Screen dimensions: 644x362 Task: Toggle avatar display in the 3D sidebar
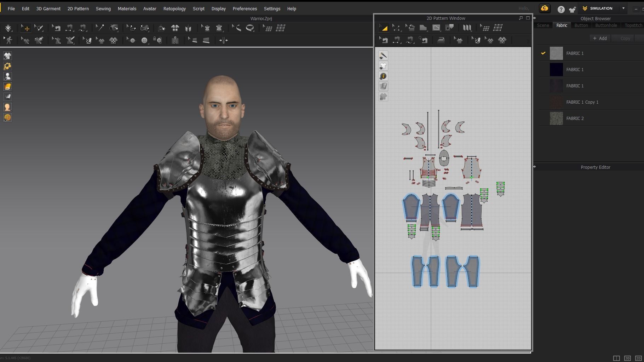click(7, 76)
